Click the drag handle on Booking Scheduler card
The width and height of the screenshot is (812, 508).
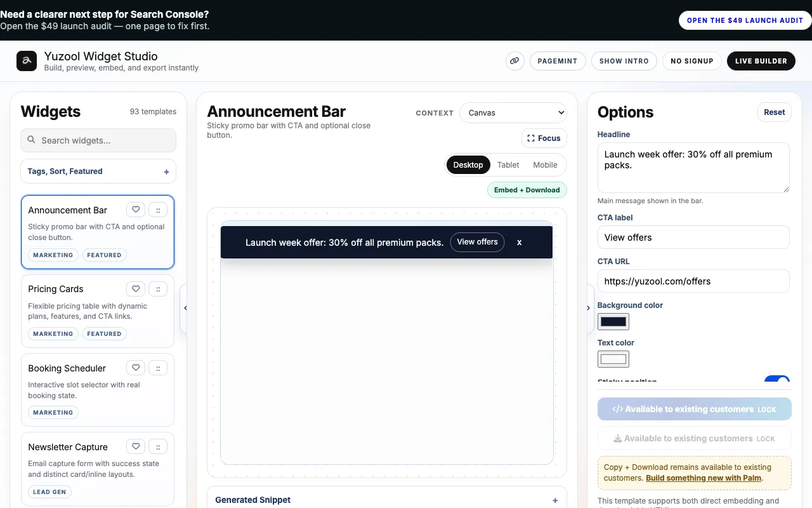(158, 368)
